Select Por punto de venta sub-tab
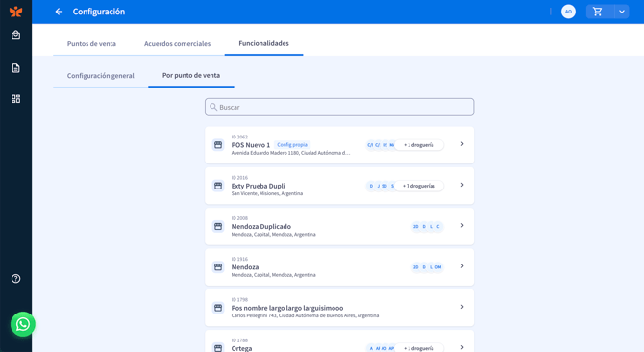 [191, 76]
